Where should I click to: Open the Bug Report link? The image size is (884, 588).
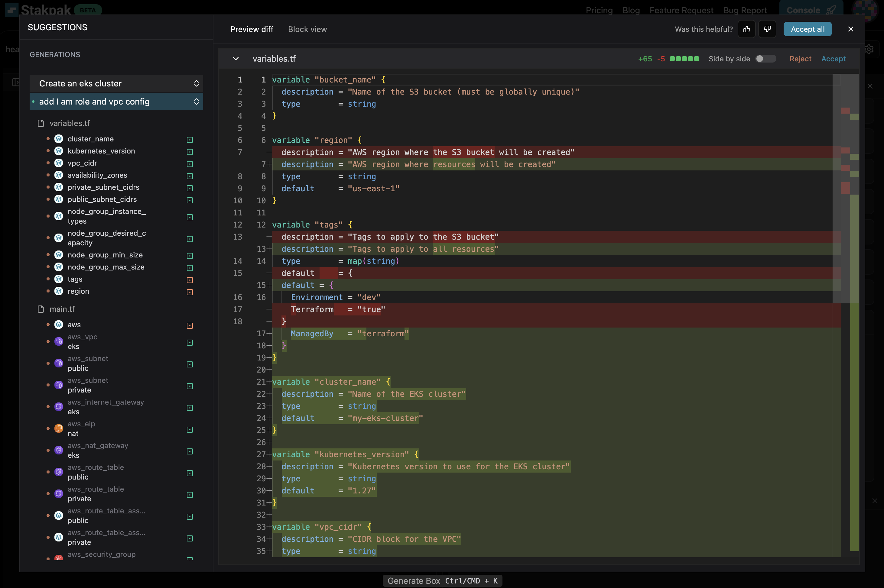point(745,10)
